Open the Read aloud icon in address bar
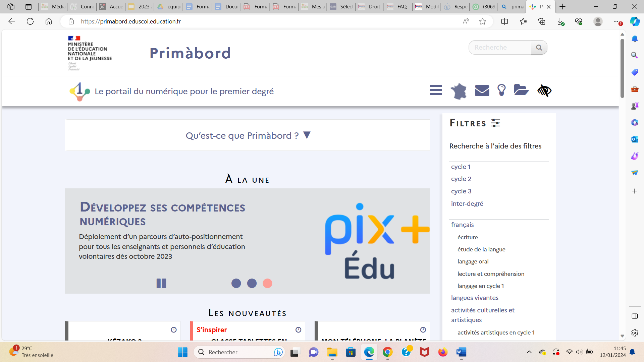Screen dimensions: 644x362 [466, 21]
